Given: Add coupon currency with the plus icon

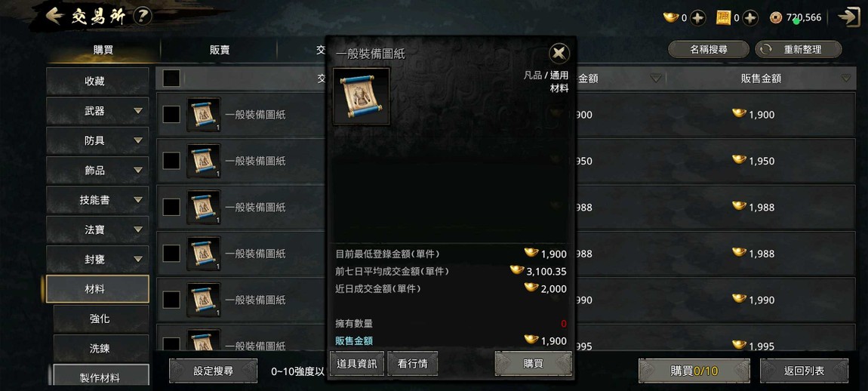Looking at the screenshot, I should 750,17.
